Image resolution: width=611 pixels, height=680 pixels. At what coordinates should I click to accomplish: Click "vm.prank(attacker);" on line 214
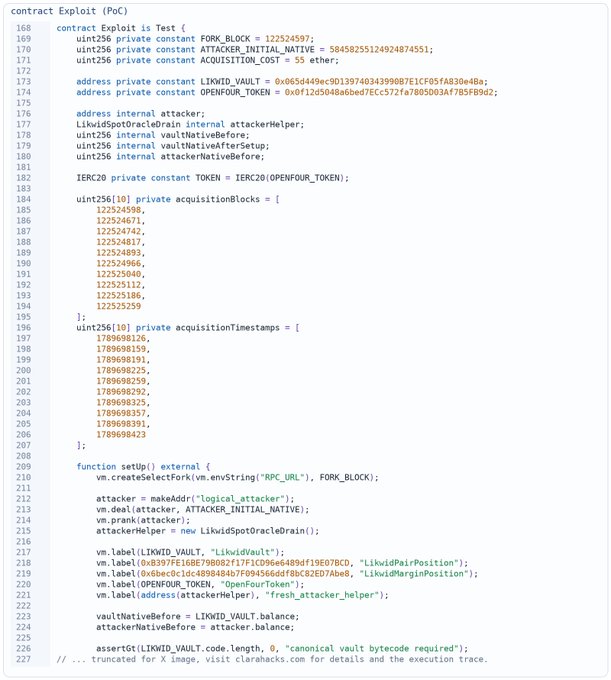click(143, 520)
